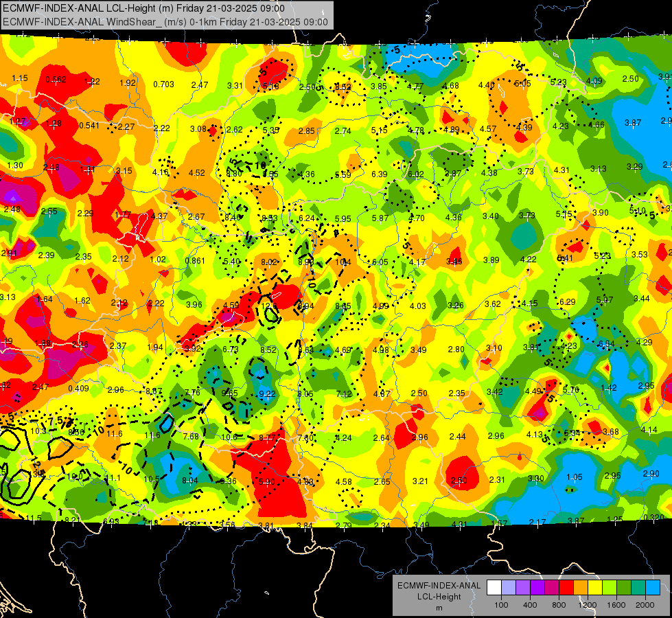The width and height of the screenshot is (672, 618).
Task: Click the yellow legend color swatch
Action: pyautogui.click(x=595, y=588)
